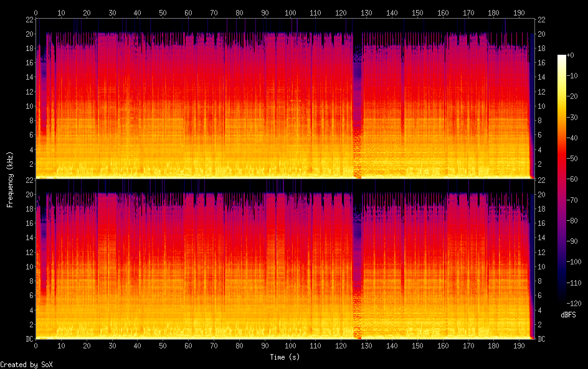Screen dimensions: 588x369
Task: Select the 'Time (s)' axis label
Action: click(x=285, y=357)
